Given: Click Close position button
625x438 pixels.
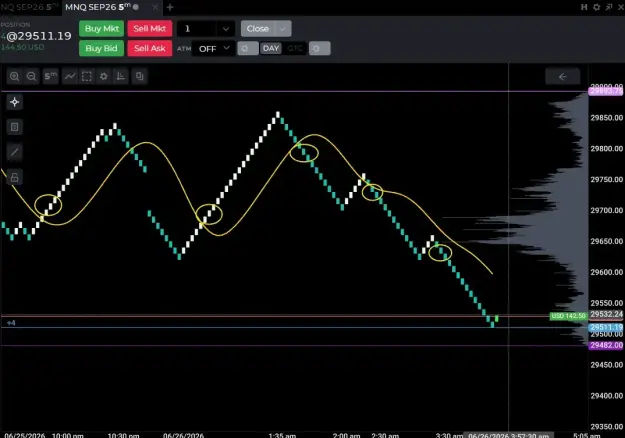Looking at the screenshot, I should [257, 29].
